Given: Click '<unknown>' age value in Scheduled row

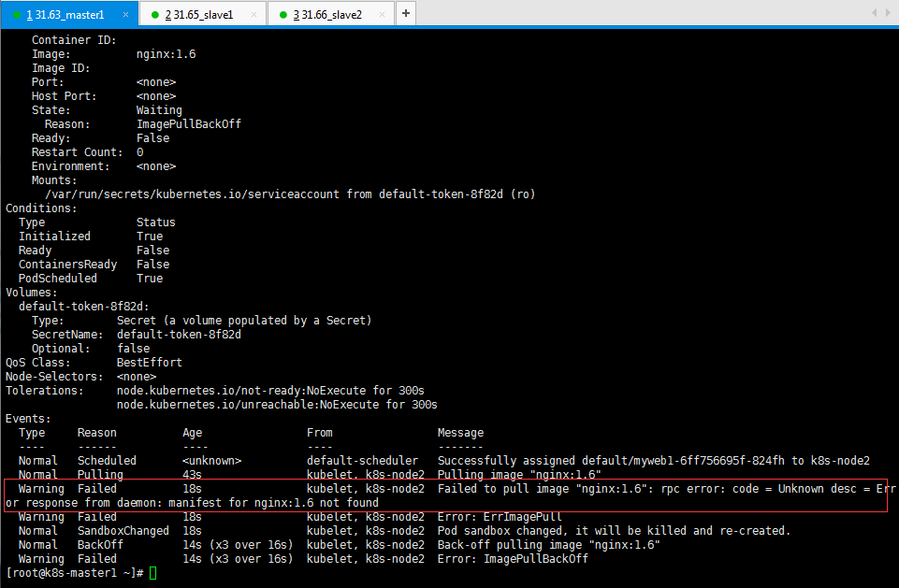Looking at the screenshot, I should click(212, 461).
